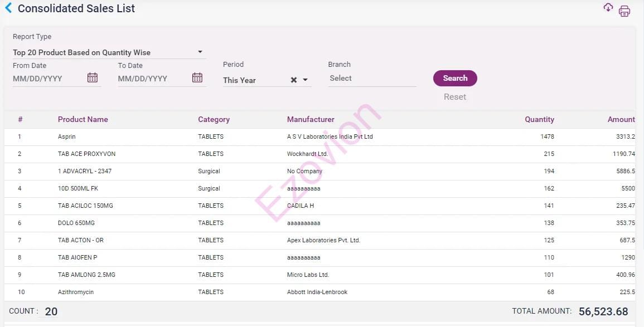Click the From Date input field
Image resolution: width=644 pixels, height=327 pixels.
point(47,79)
